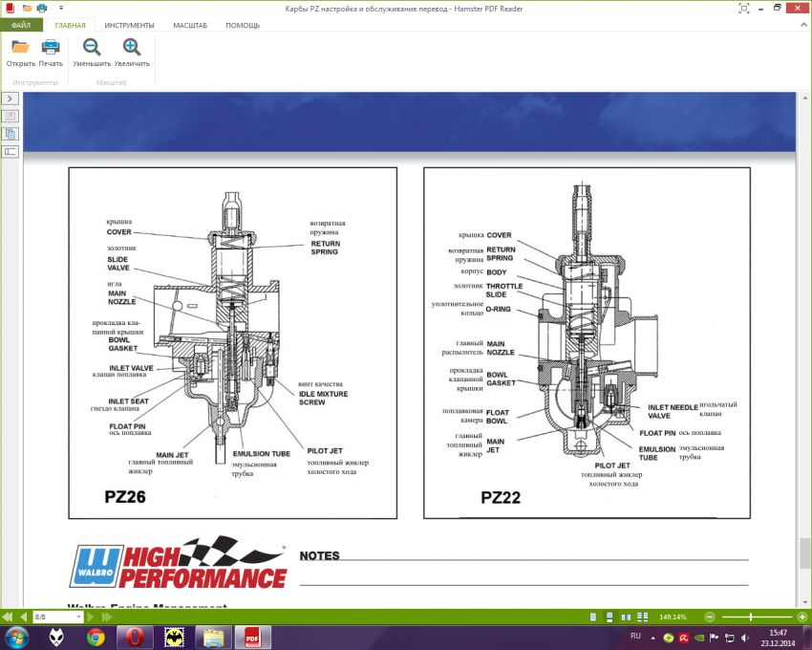Image resolution: width=812 pixels, height=650 pixels.
Task: Click the RU language indicator
Action: point(635,636)
